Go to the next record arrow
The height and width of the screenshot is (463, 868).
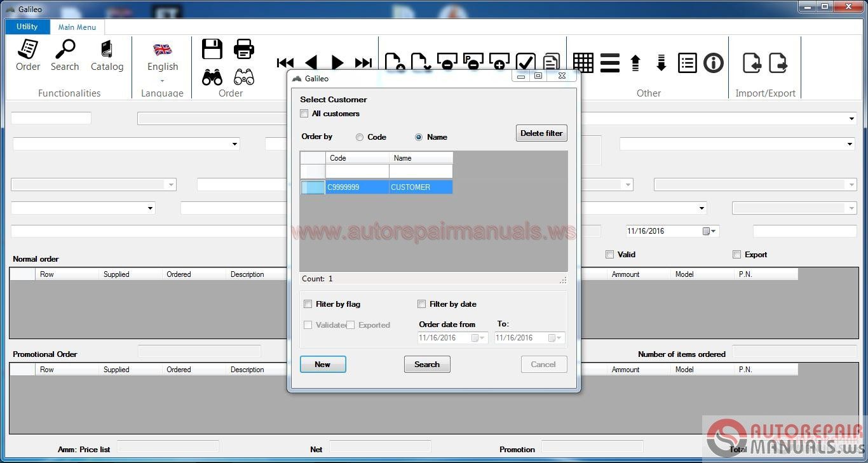[x=337, y=63]
